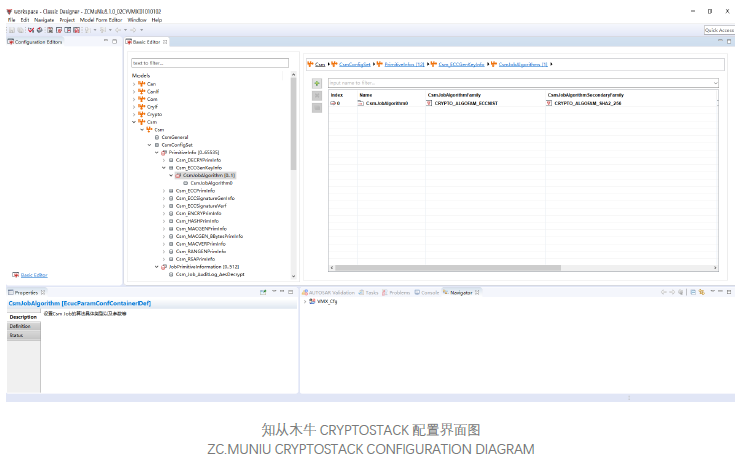Maximize the Configuration Editors panel

[x=115, y=41]
